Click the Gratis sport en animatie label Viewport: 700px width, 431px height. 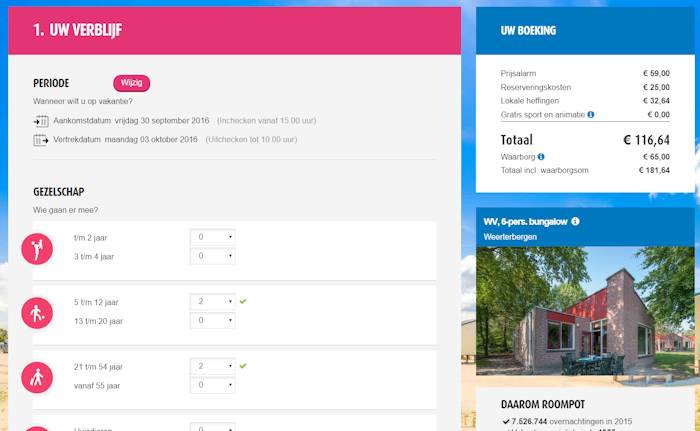[543, 115]
